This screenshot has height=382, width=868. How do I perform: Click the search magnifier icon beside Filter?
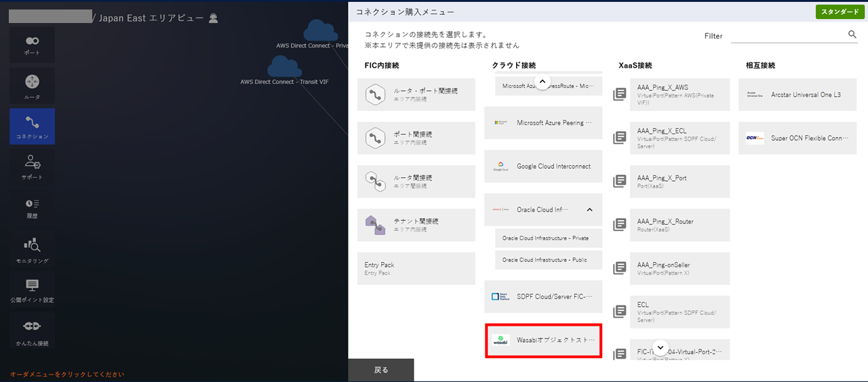point(852,35)
